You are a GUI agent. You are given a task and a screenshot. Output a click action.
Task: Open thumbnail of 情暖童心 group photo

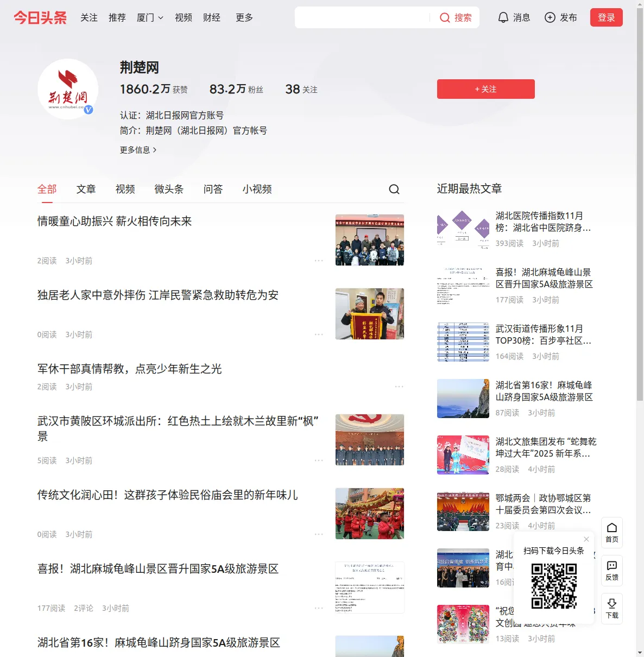370,240
